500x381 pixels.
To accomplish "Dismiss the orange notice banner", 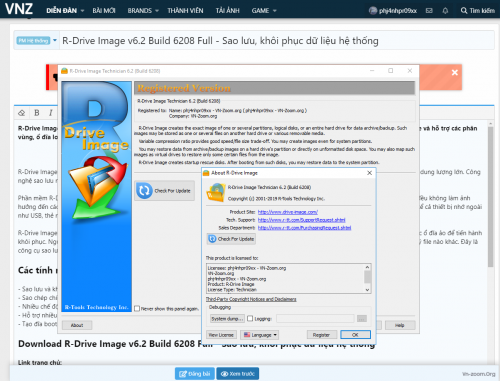I will pos(455,72).
